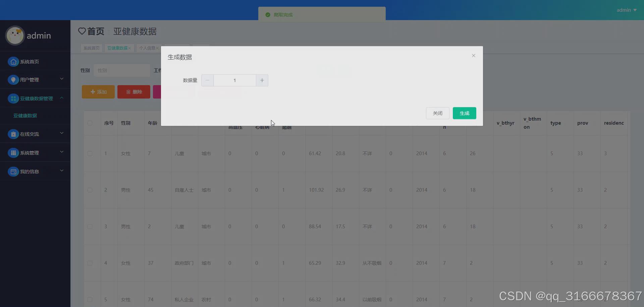This screenshot has width=644, height=307.
Task: Check the checkbox for row 3
Action: click(90, 227)
